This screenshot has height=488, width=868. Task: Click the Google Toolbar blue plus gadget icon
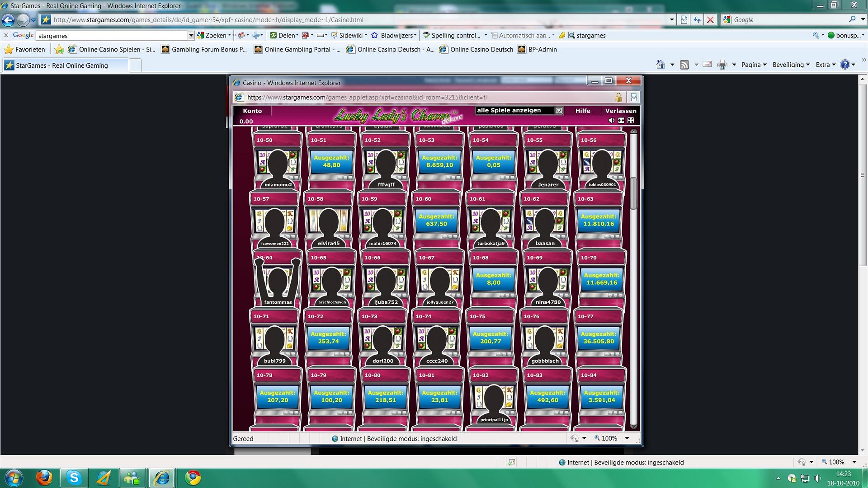click(x=256, y=35)
